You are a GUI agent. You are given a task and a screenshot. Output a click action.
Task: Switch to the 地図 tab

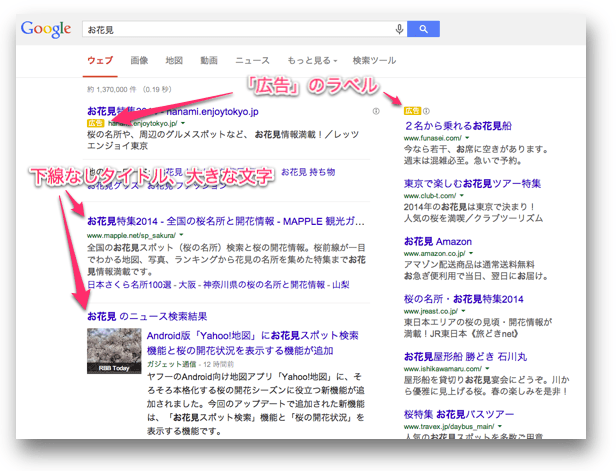point(174,60)
